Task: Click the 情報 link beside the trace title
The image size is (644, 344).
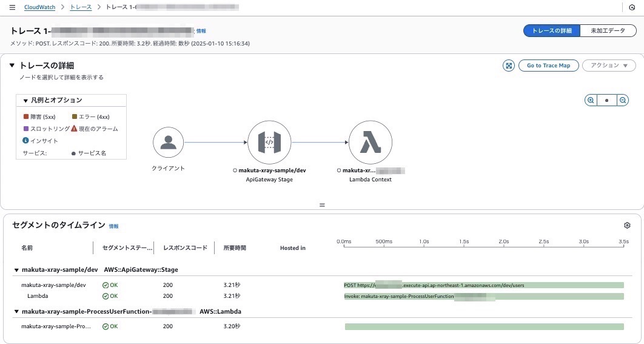Action: [x=201, y=31]
